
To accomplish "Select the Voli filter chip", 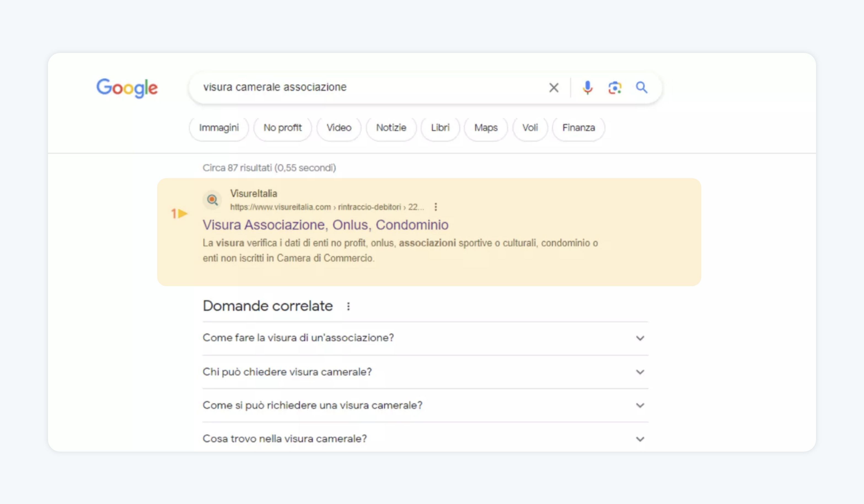I will tap(530, 128).
